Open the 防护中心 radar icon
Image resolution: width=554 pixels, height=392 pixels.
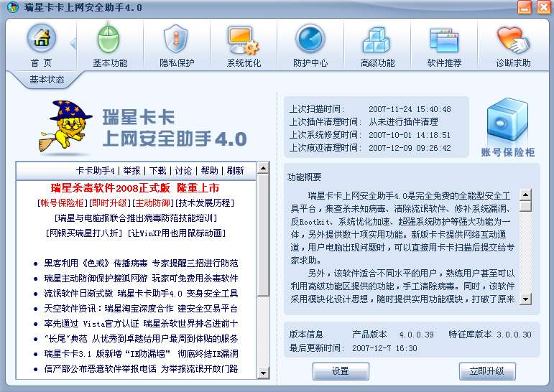coord(310,38)
